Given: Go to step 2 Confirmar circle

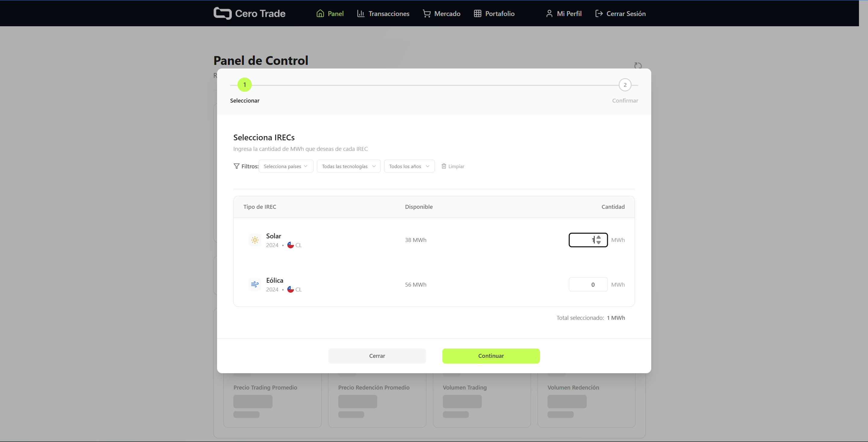Looking at the screenshot, I should (x=625, y=85).
